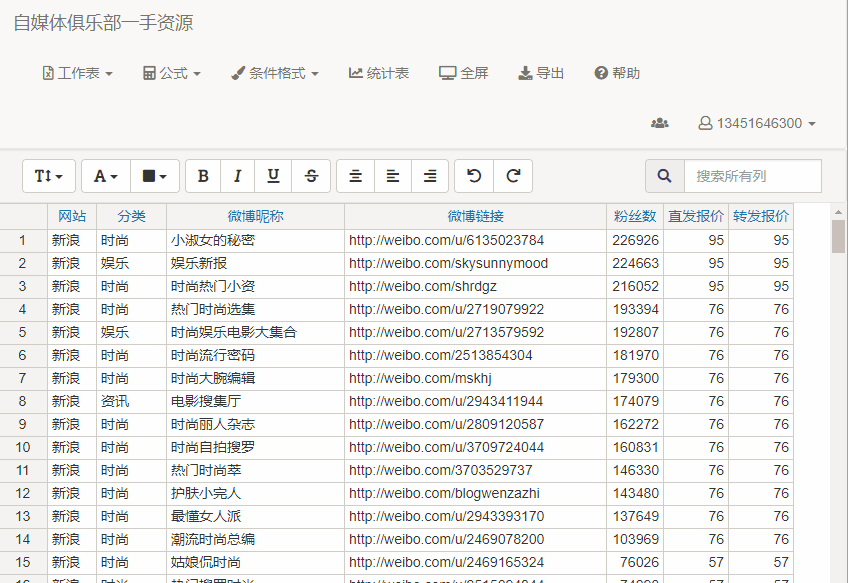Click the 全屏 fullscreen button

(x=464, y=73)
